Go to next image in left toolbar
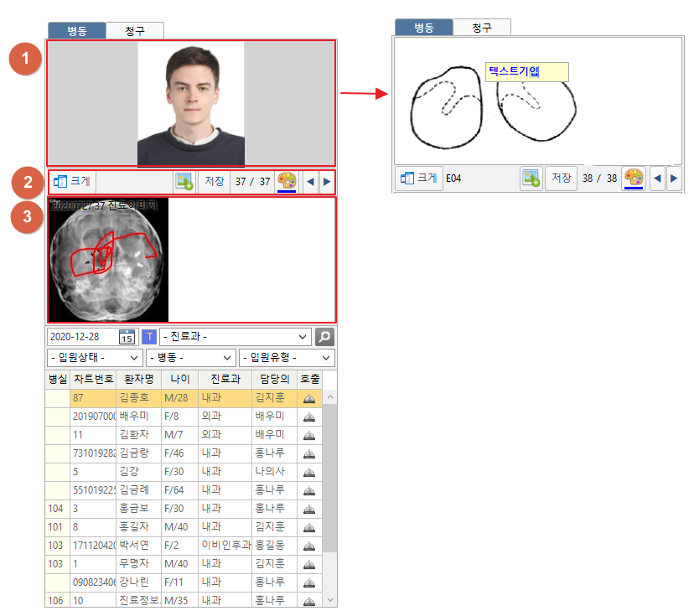This screenshot has width=694, height=616. 327,181
